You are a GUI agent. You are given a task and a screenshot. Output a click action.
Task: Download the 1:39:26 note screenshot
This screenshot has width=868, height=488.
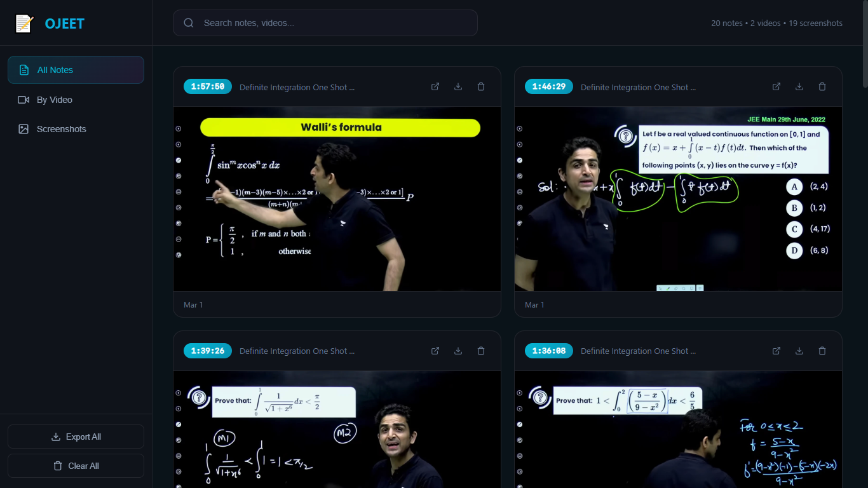(458, 351)
